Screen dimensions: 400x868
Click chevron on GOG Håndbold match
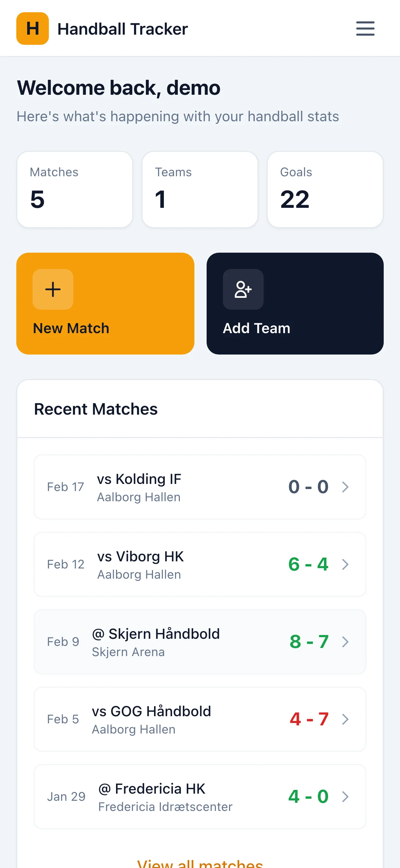point(345,719)
